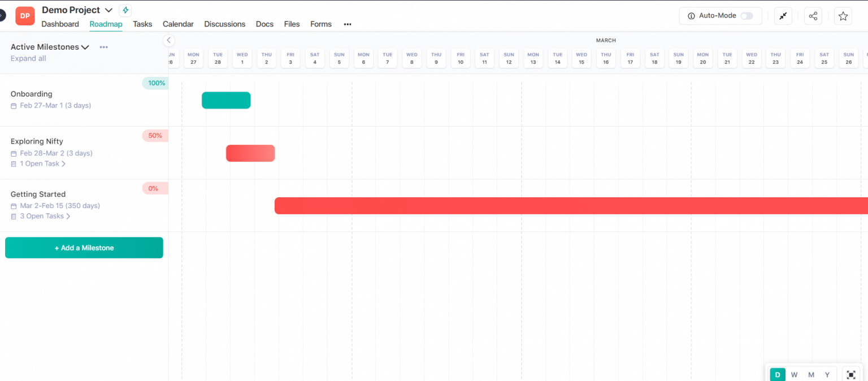Click the collapse view arrows icon
This screenshot has width=868, height=381.
point(783,16)
